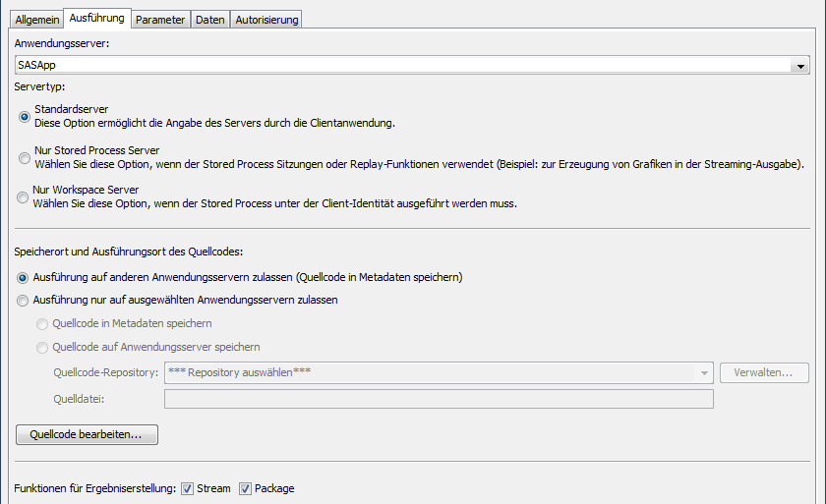Screen dimensions: 826x504
Task: Choose Nur Stored Process Server option
Action: [24, 157]
